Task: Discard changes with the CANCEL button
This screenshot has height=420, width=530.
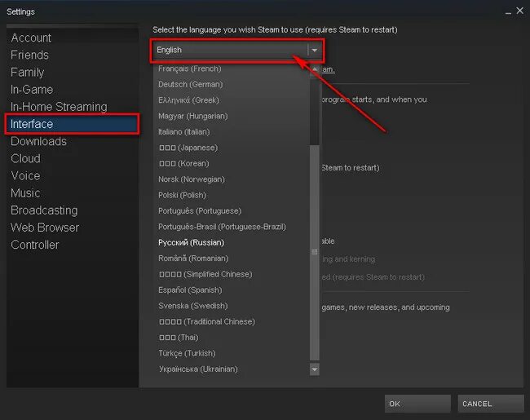Action: (491, 404)
